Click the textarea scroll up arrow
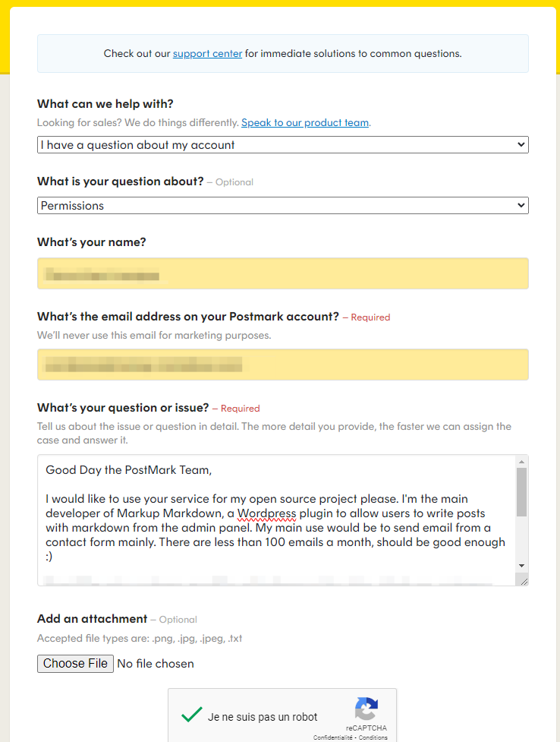 521,462
